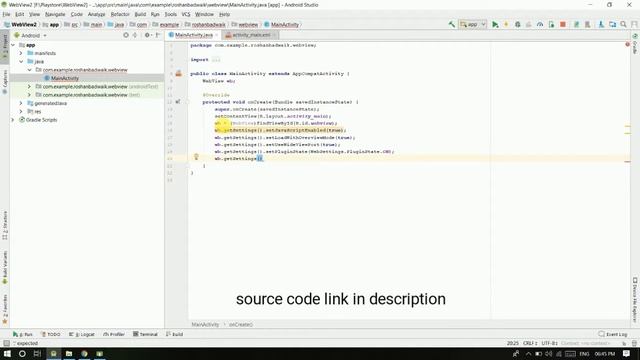This screenshot has width=640, height=360.
Task: Open Project Structure icon
Action: (x=612, y=24)
